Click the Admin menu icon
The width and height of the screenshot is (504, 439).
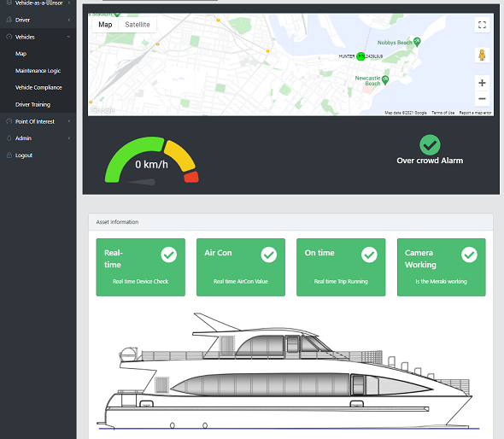coord(9,138)
